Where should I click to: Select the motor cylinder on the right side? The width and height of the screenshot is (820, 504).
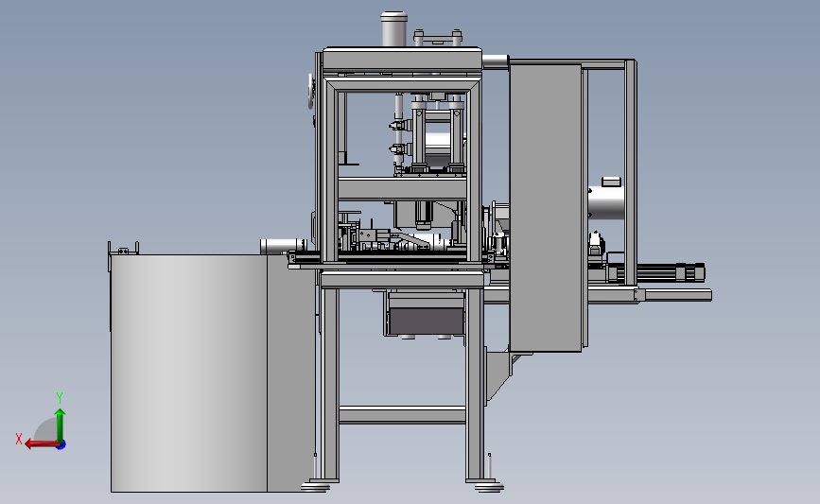click(605, 201)
